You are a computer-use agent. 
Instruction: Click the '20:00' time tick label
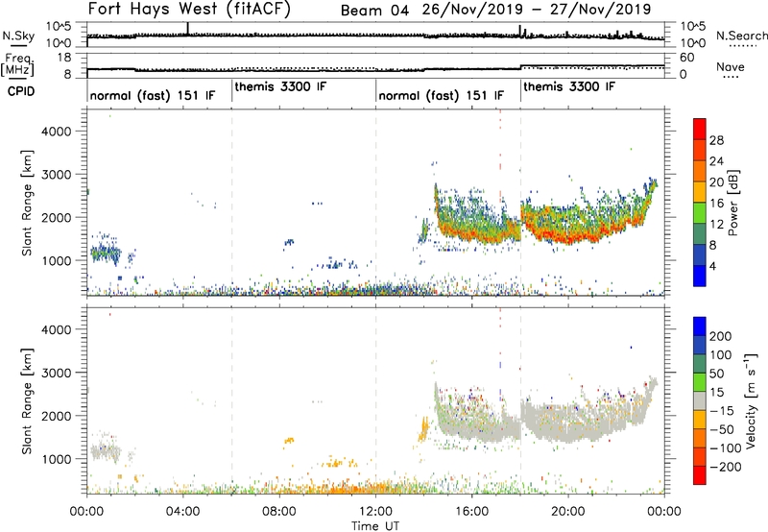tap(568, 511)
